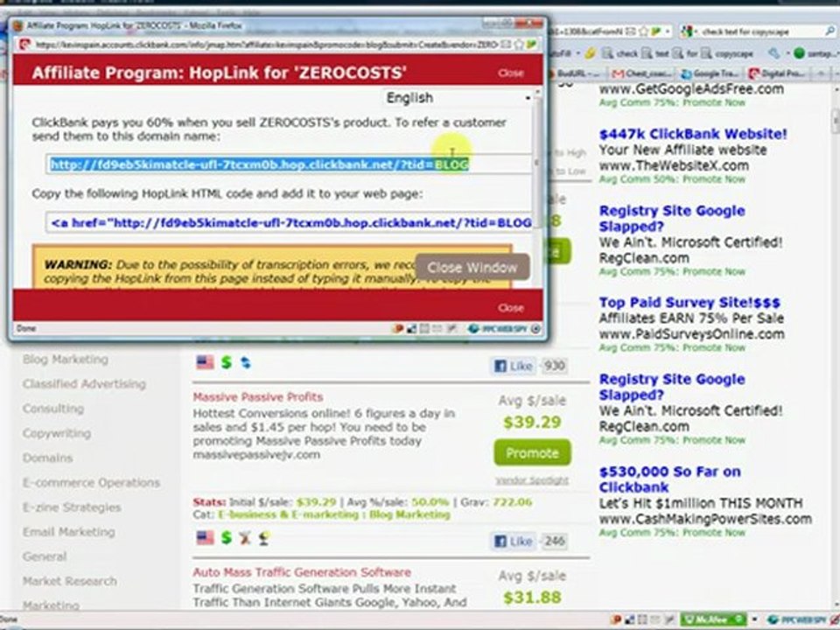Click the crossed tools icon beside Like 246
The height and width of the screenshot is (630, 840).
[245, 538]
